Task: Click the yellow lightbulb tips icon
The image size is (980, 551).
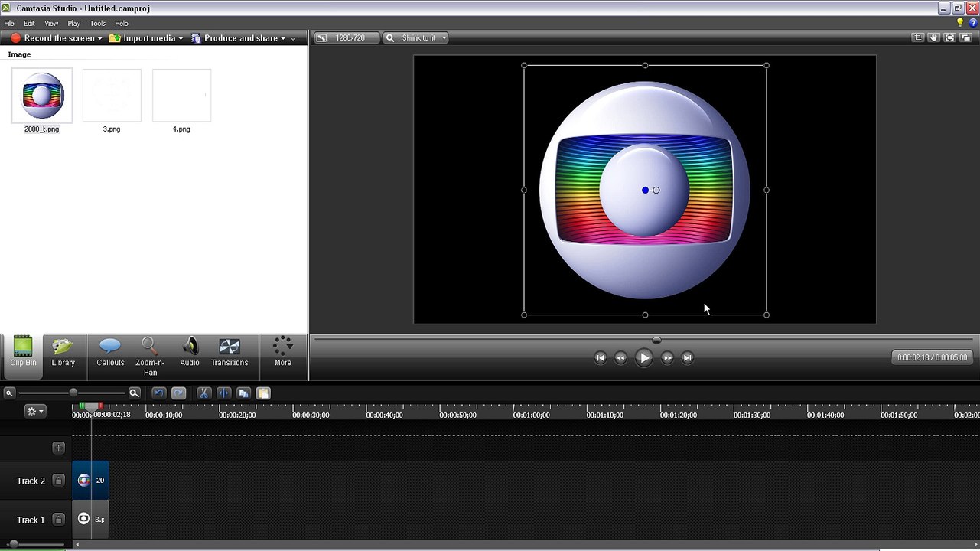Action: tap(961, 24)
